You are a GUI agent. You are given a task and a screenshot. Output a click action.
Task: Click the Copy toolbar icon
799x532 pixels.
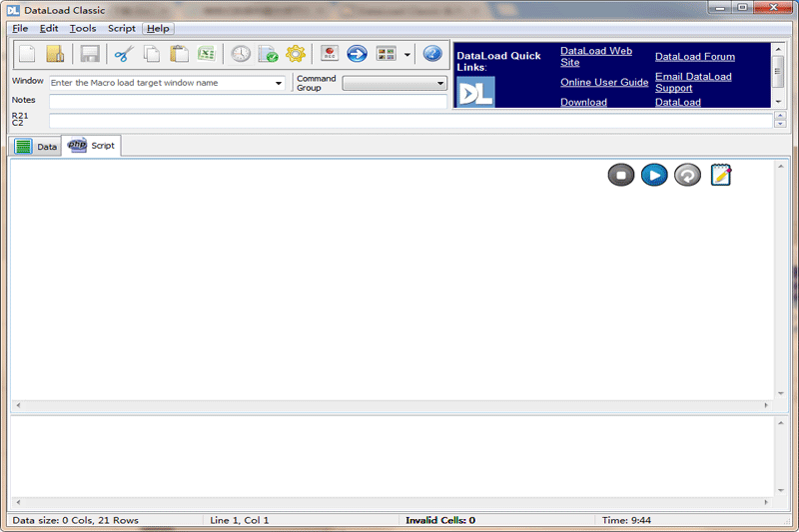(x=152, y=54)
